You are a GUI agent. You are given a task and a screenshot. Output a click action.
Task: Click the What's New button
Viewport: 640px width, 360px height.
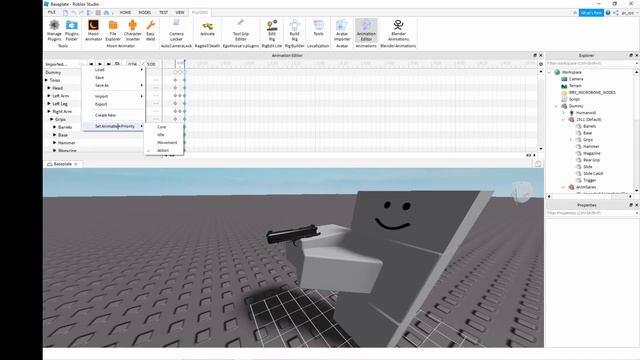[591, 13]
